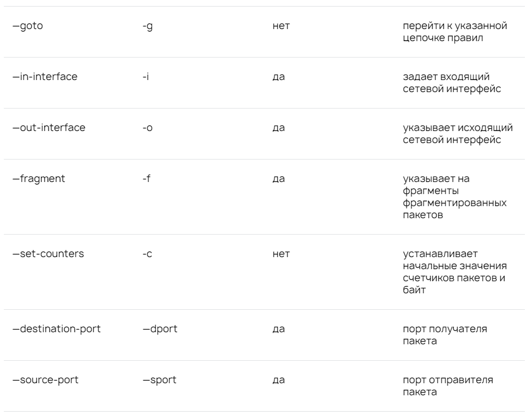Click the —set-counters option name

(x=48, y=254)
